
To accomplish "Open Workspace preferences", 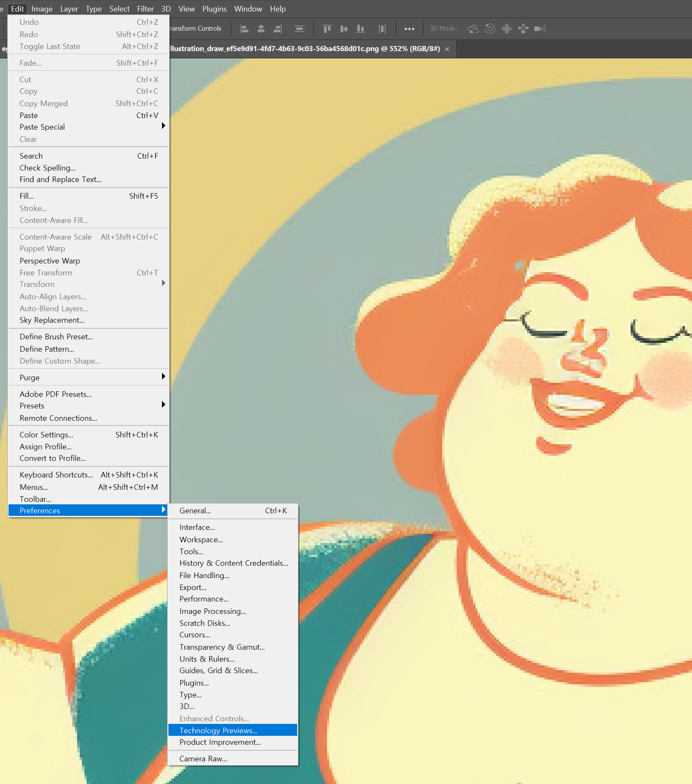I will [233, 540].
